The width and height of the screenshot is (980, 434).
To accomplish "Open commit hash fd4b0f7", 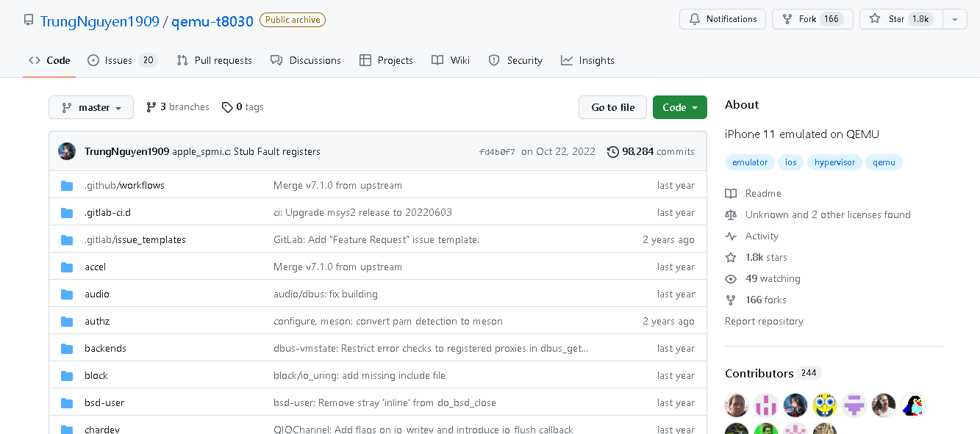I will point(497,152).
